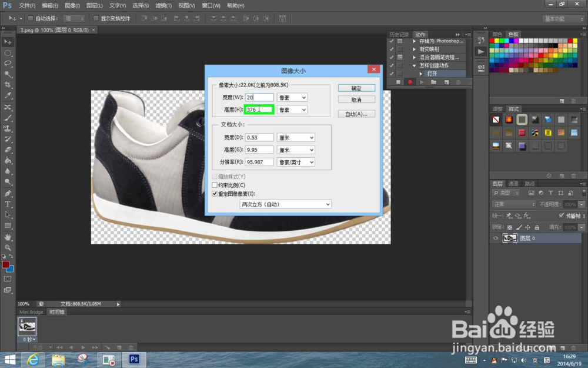Image resolution: width=588 pixels, height=368 pixels.
Task: Expand the 渐变映射 action
Action: tap(415, 49)
